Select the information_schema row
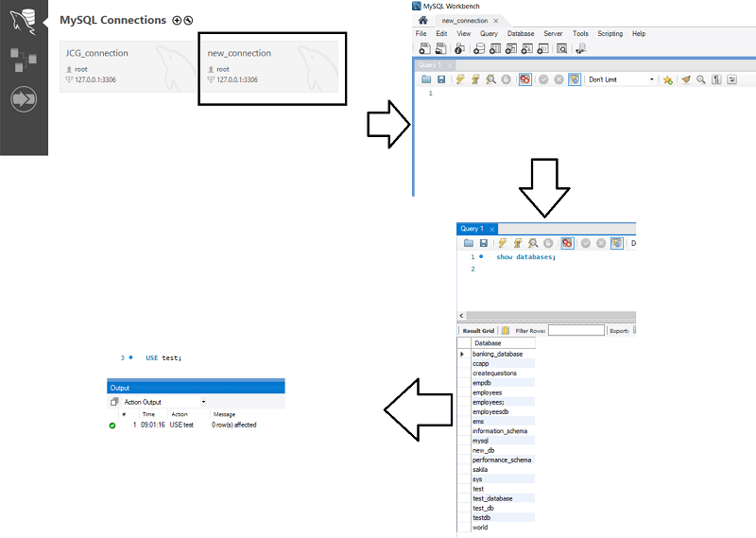Image resolution: width=756 pixels, height=538 pixels. (x=503, y=431)
